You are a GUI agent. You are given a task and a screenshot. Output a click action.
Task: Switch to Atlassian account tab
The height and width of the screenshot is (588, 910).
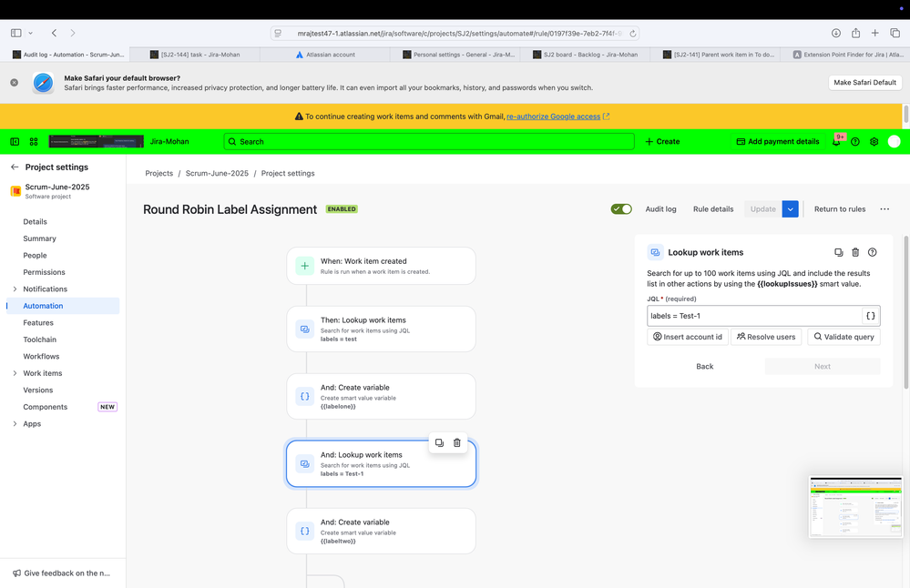click(x=325, y=55)
